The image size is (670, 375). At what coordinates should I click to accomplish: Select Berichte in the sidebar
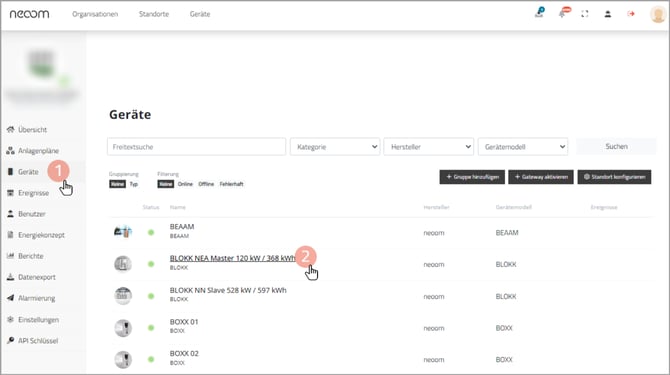(x=31, y=256)
